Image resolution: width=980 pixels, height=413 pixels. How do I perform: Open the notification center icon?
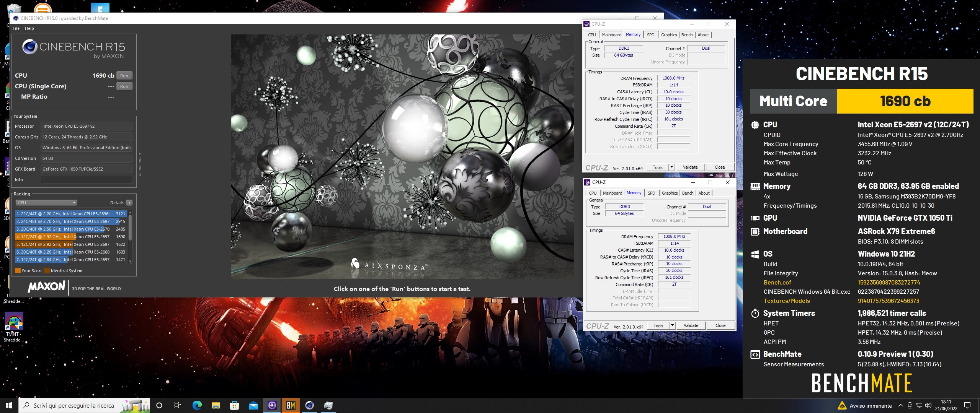(967, 405)
